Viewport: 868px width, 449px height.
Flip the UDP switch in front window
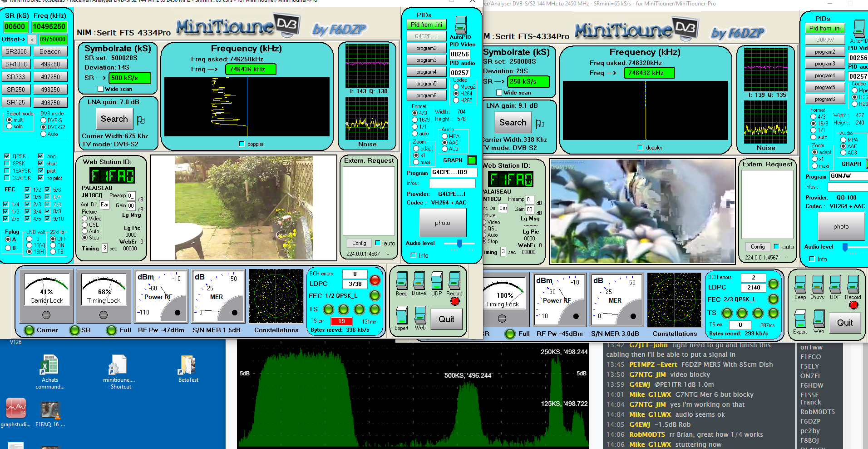click(x=437, y=280)
